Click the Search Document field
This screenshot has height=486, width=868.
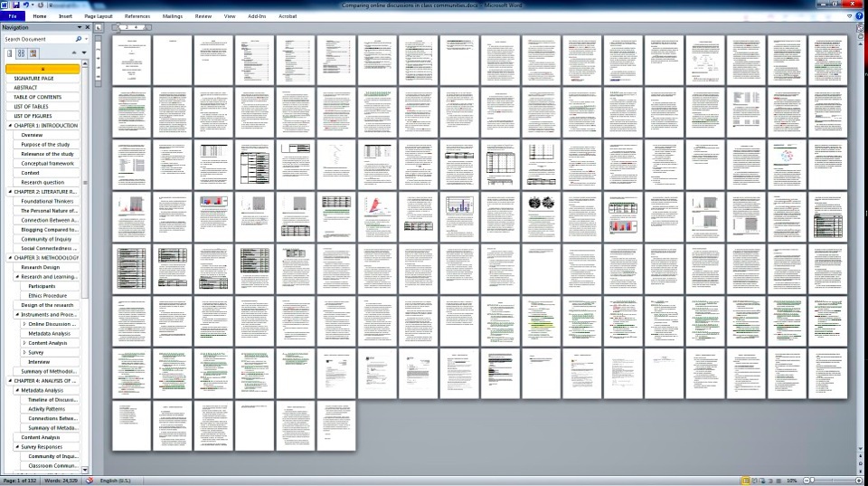click(x=39, y=39)
